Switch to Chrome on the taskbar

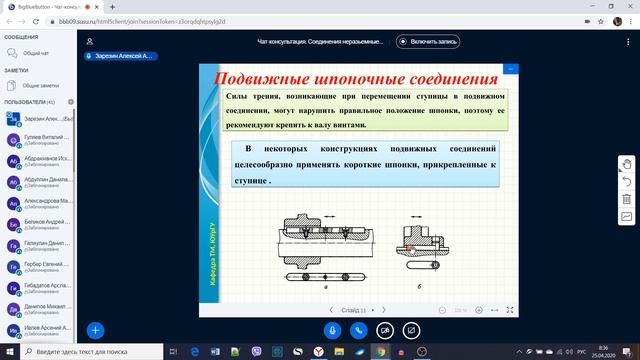(x=380, y=351)
